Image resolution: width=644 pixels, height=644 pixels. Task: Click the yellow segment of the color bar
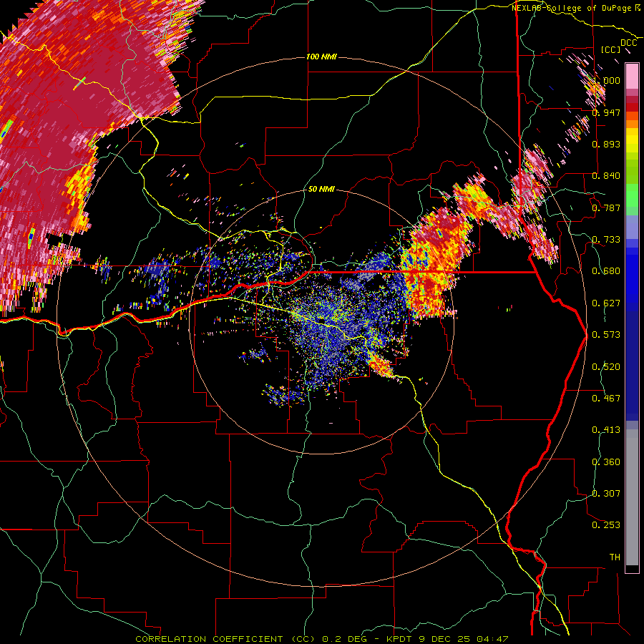click(632, 141)
